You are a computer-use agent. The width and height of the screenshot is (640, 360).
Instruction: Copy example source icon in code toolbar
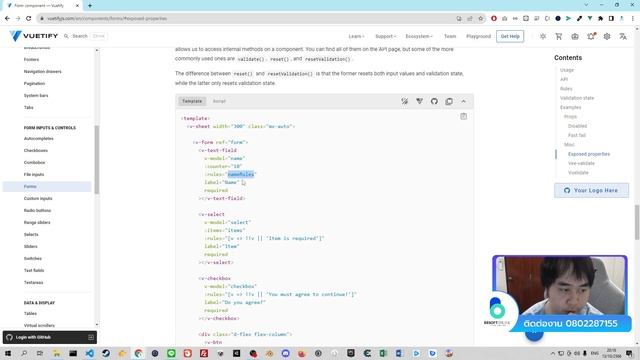pyautogui.click(x=449, y=101)
